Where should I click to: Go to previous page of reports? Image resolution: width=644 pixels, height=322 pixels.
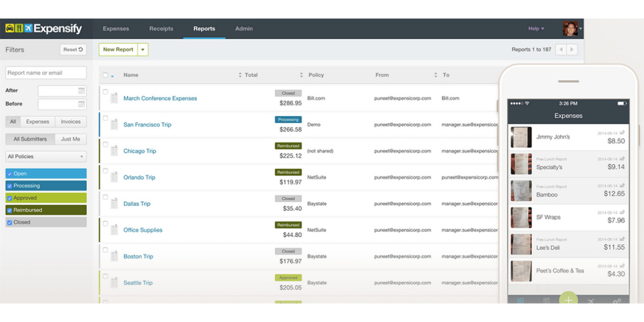[561, 49]
